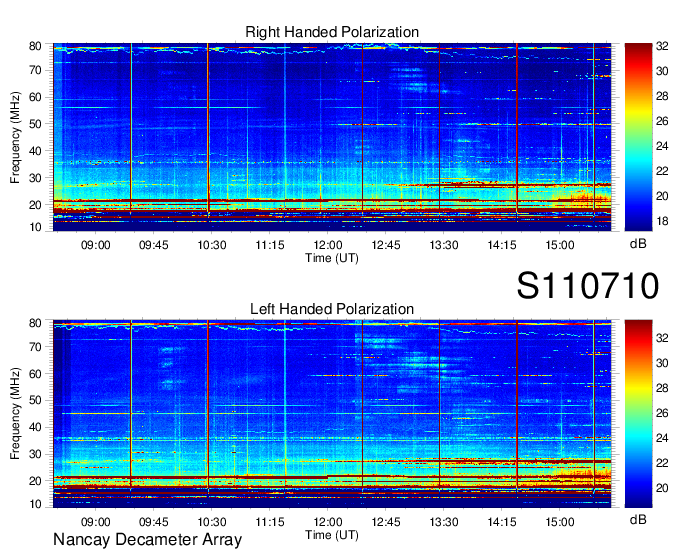Image resolution: width=680 pixels, height=552 pixels.
Task: Click the 80 MHz tick on top frequency axis
Action: 35,46
